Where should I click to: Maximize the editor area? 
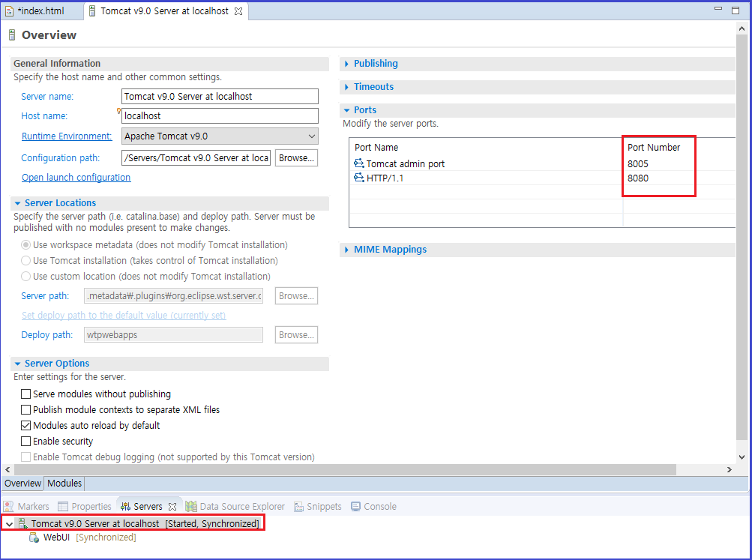click(736, 10)
